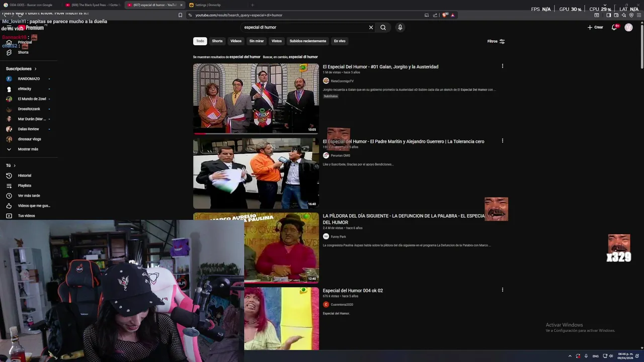644x362 pixels.
Task: Open La Píldora del Día Siguiente thumbnail
Action: click(x=281, y=247)
